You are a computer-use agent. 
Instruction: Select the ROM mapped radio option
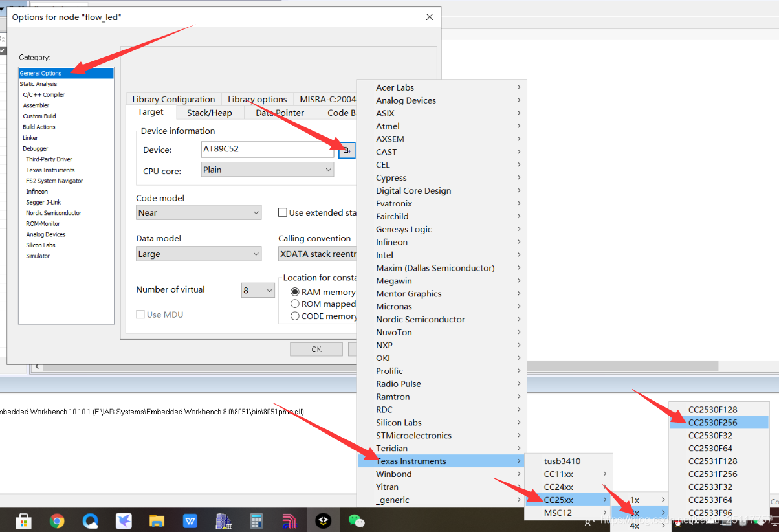click(x=295, y=304)
